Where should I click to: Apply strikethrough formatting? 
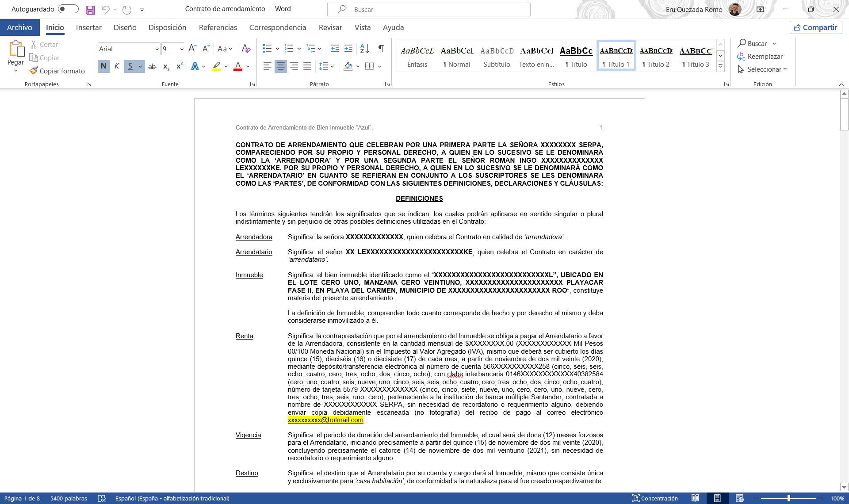click(152, 66)
